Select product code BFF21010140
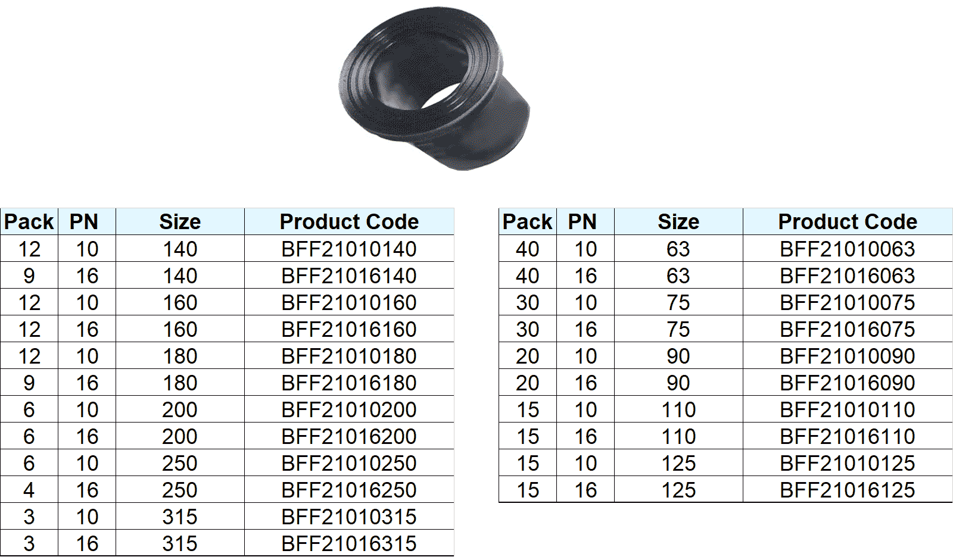Screen dimensions: 953x560 point(349,249)
